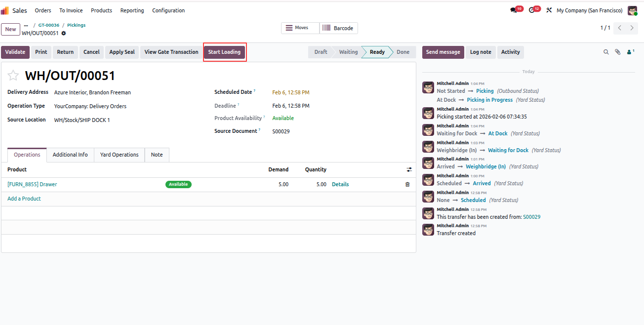This screenshot has height=325, width=644.
Task: Open the gear actions menu beside WH/OUT/00051
Action: [x=64, y=33]
